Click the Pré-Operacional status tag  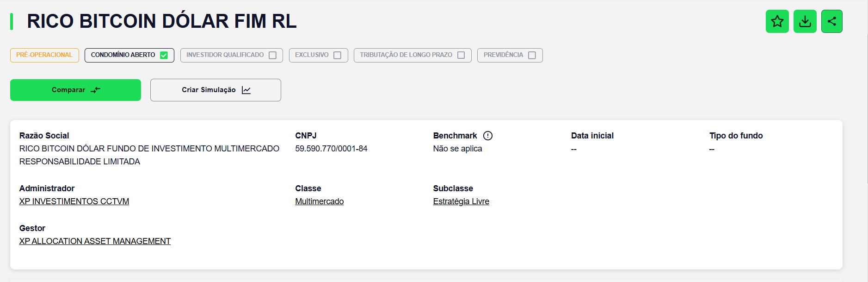pos(44,55)
